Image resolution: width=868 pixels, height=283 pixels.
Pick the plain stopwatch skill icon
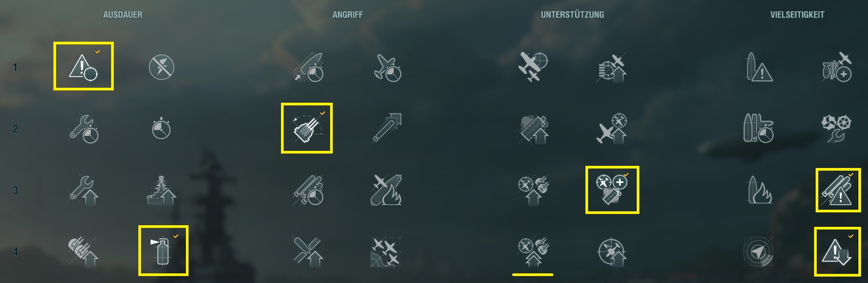pos(161,128)
